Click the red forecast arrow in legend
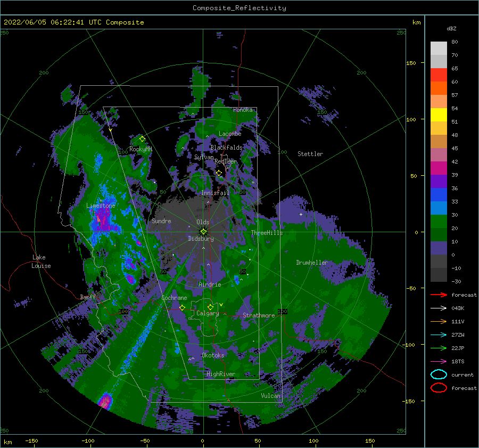This screenshot has height=448, width=479. tap(439, 295)
